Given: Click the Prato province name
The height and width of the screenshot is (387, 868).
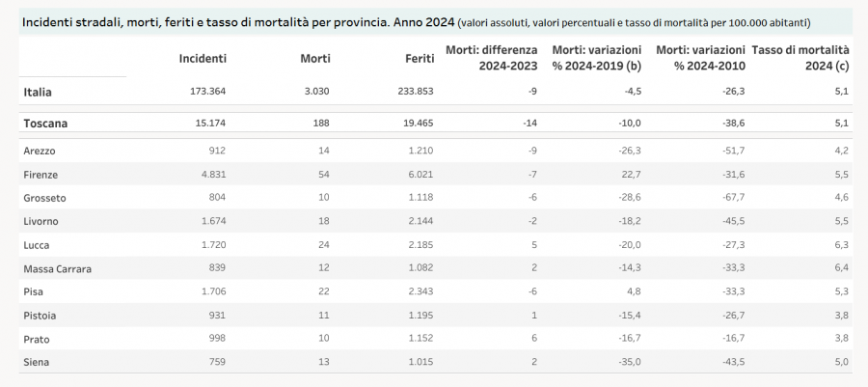Looking at the screenshot, I should 37,340.
